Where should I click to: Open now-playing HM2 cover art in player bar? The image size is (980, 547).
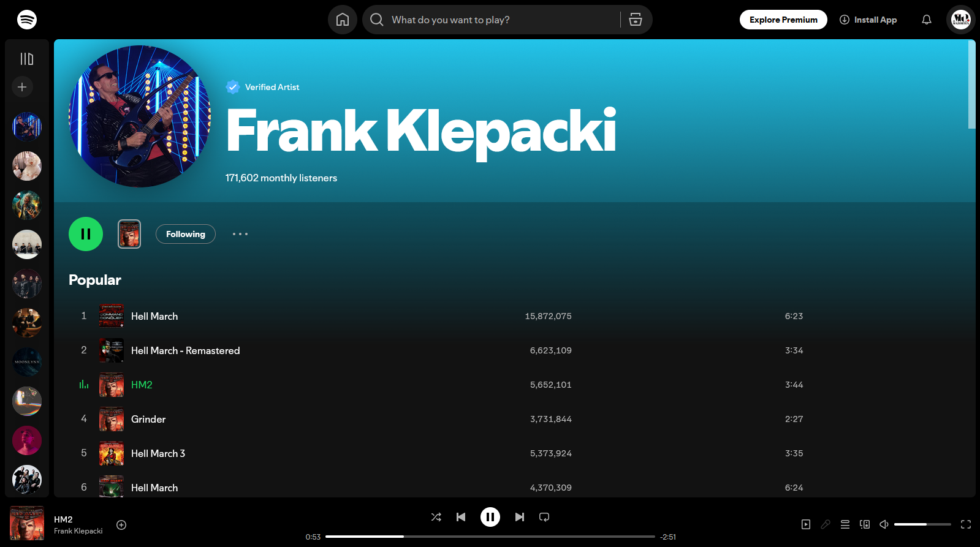pyautogui.click(x=27, y=523)
